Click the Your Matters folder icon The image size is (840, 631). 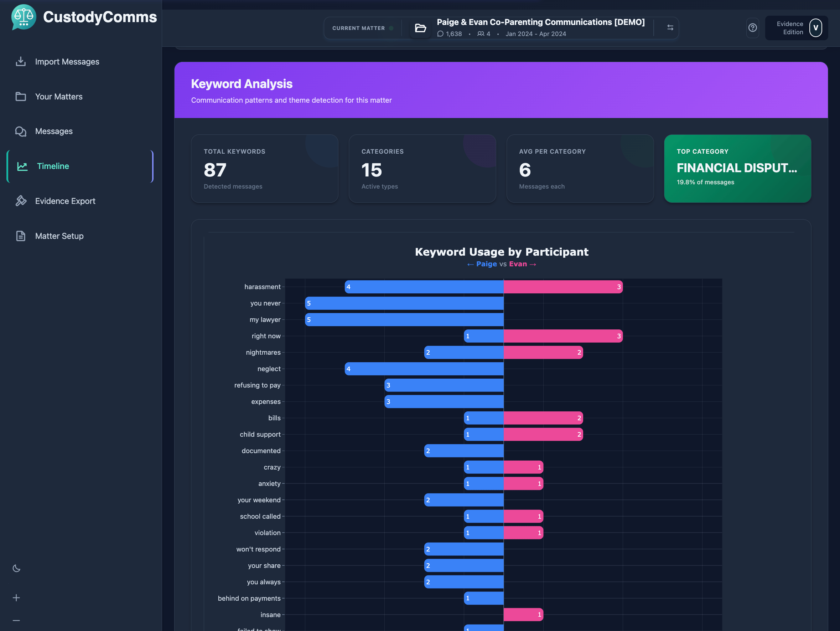tap(21, 97)
